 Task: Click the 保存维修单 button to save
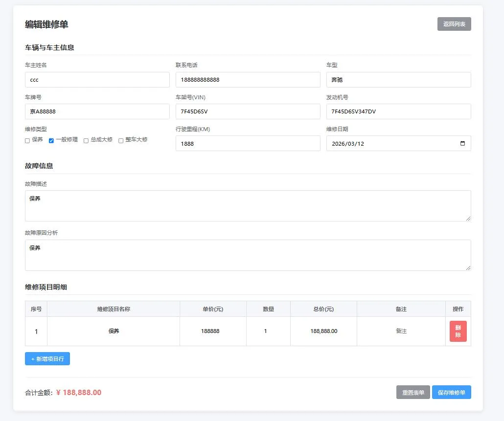451,392
